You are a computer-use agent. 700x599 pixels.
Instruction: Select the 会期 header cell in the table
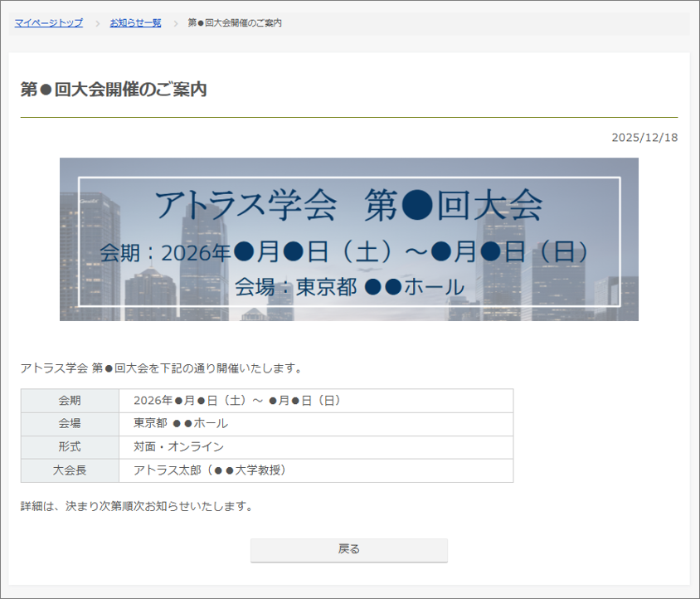70,401
